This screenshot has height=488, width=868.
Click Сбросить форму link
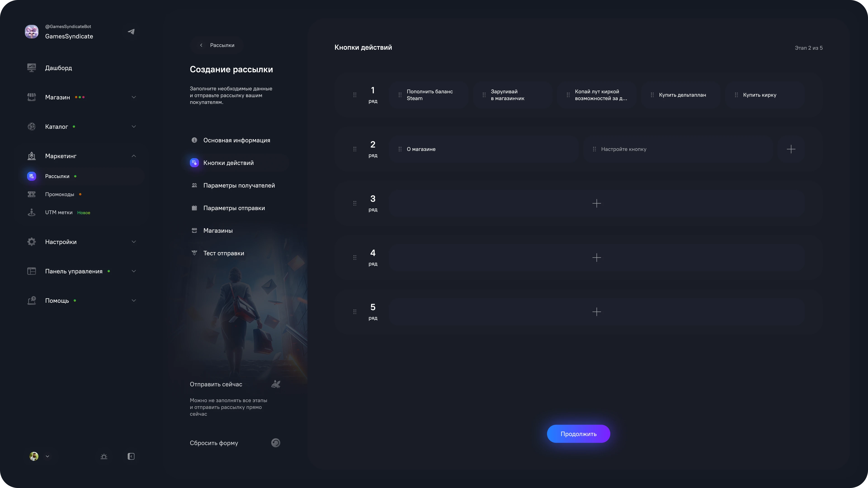(214, 443)
